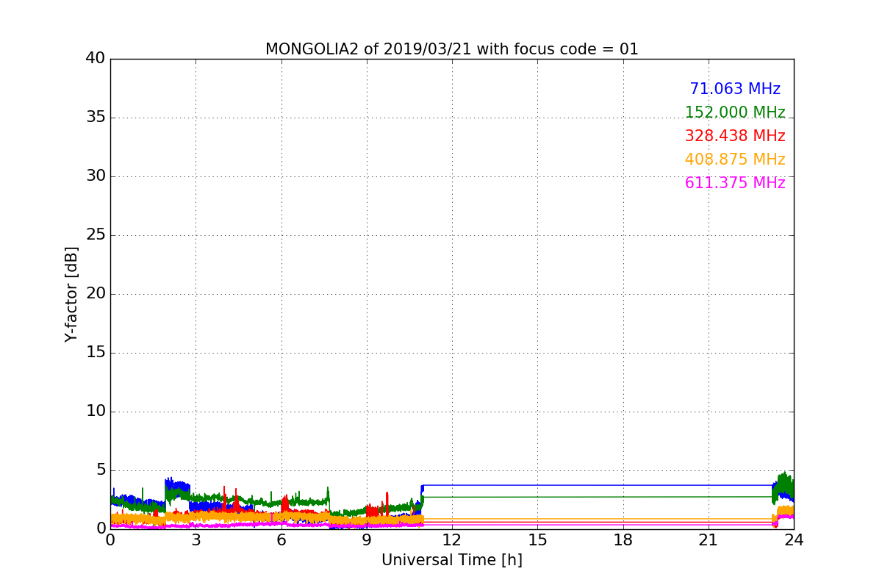Screen dimensions: 882x588
Task: Click x-axis tick label 15
Action: coord(537,540)
